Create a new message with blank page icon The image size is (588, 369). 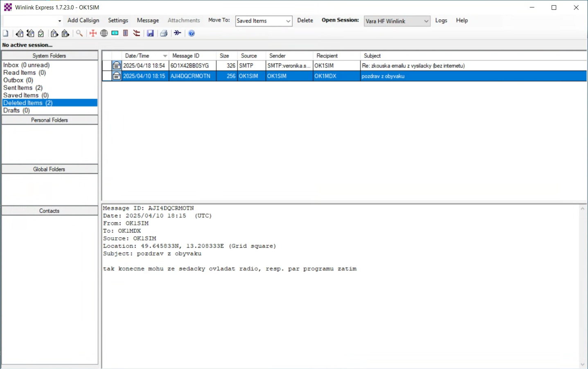tap(6, 34)
